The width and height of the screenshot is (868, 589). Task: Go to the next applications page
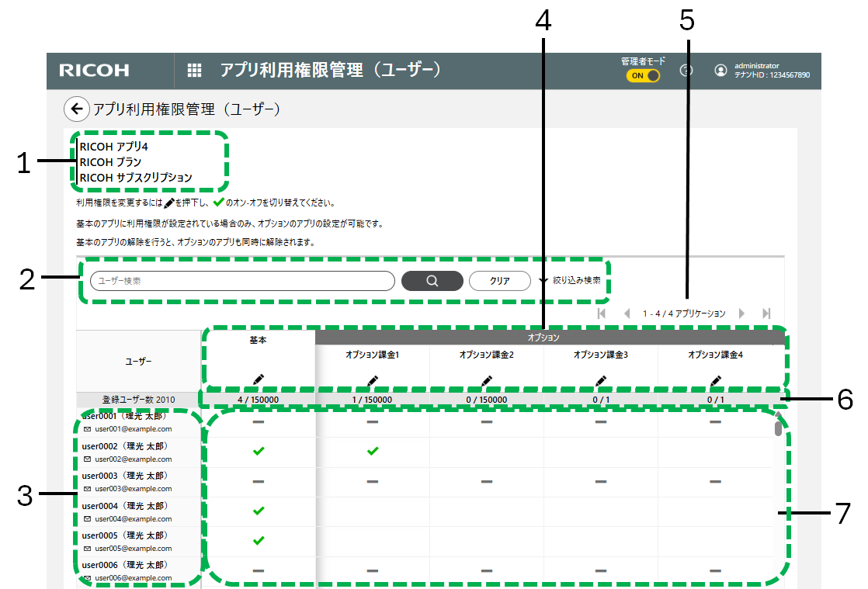pyautogui.click(x=742, y=314)
